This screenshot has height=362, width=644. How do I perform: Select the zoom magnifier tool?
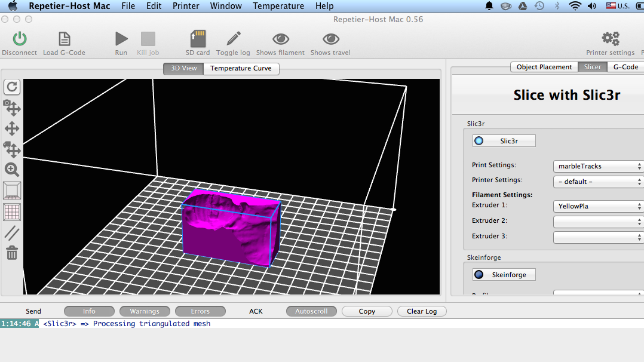[x=12, y=170]
